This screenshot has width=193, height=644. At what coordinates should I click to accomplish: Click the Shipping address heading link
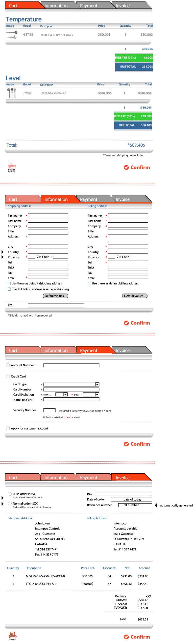point(19,206)
